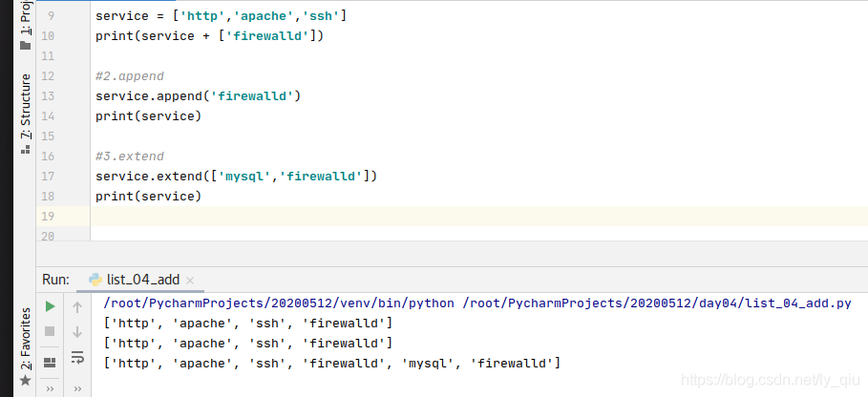Click the Python icon on the list_04_add tab
This screenshot has height=397, width=868.
(95, 280)
